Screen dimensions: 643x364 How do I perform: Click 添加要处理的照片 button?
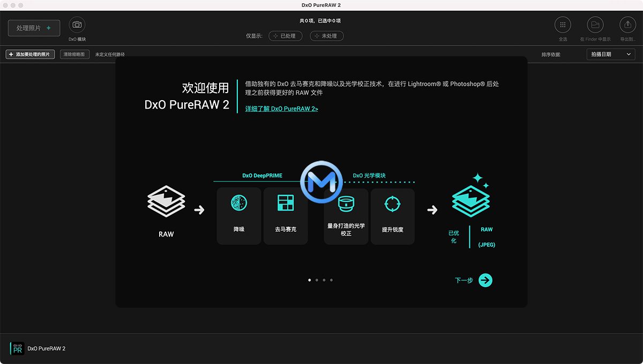[x=30, y=55]
